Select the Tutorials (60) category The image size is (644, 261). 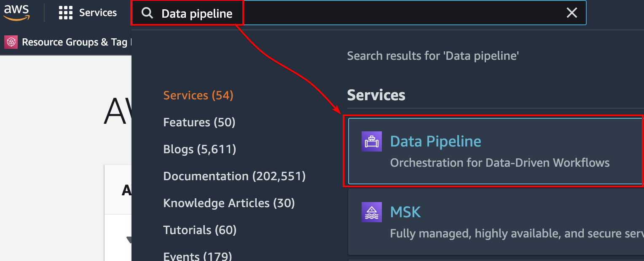tap(200, 230)
